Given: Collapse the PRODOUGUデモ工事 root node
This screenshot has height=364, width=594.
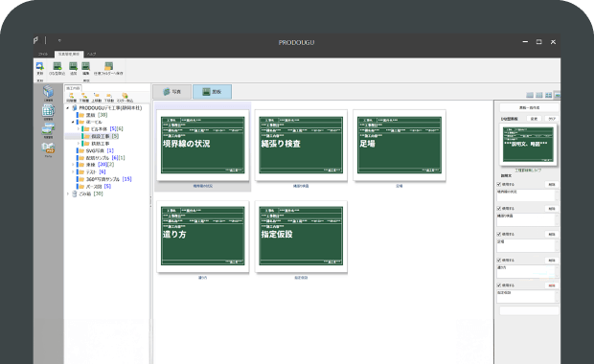Looking at the screenshot, I should [68, 108].
